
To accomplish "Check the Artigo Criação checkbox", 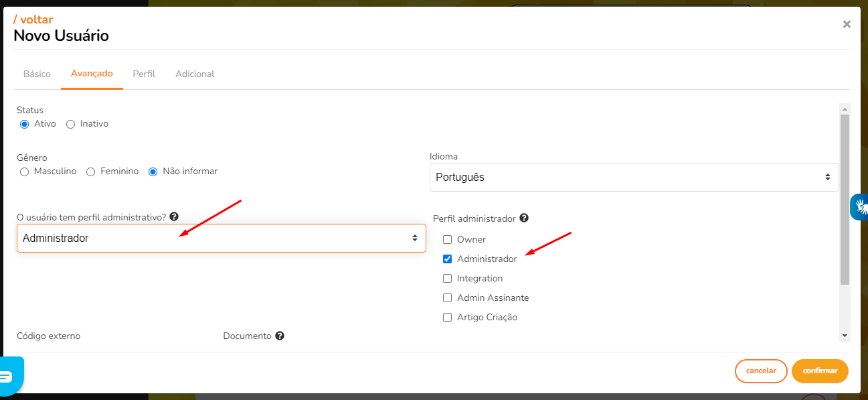I will pos(448,317).
